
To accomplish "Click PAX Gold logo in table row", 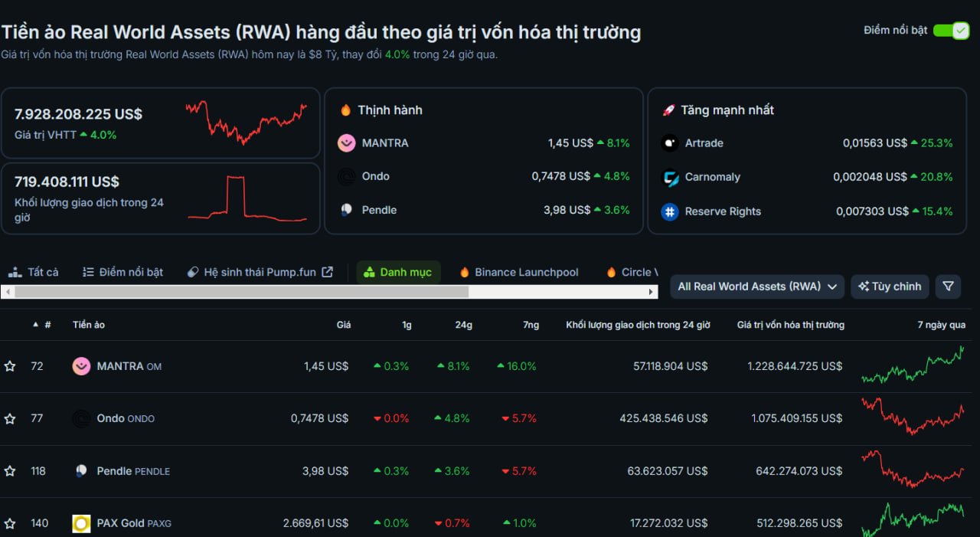I will 81,524.
